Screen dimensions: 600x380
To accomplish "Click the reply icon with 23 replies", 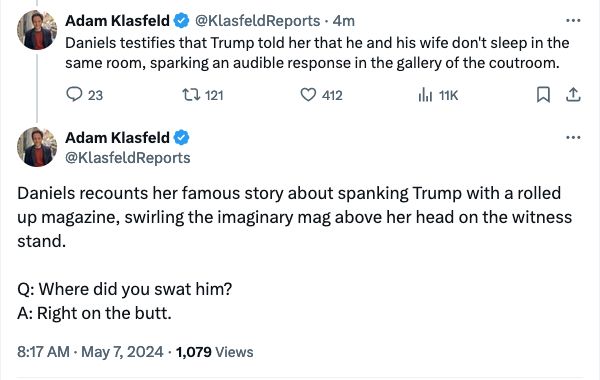I will pos(74,94).
